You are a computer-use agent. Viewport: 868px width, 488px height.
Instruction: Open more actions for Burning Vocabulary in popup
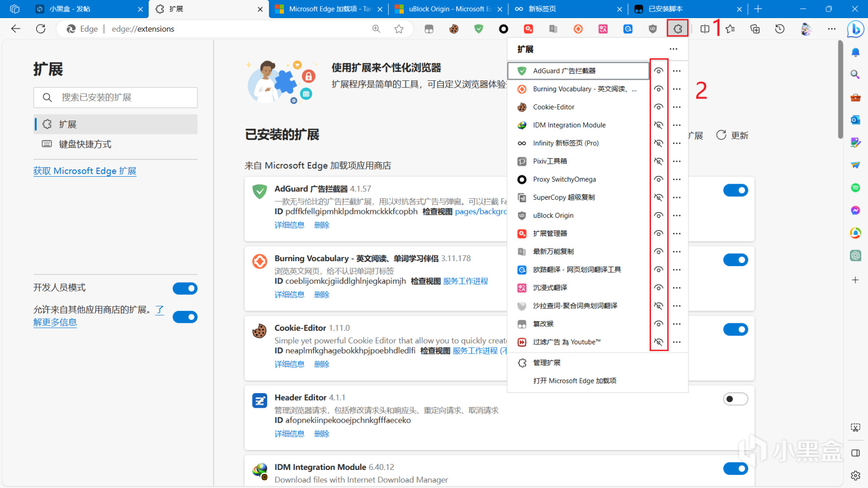pyautogui.click(x=677, y=89)
